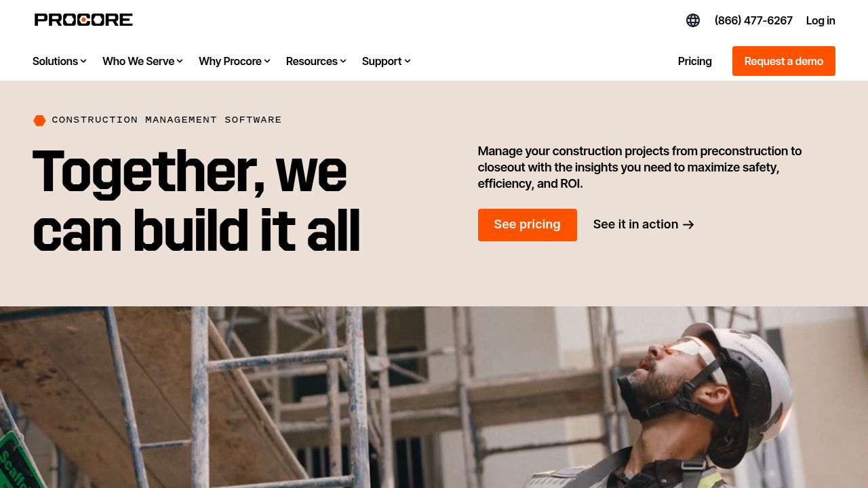Open the Solutions menu
868x488 pixels.
(60, 61)
